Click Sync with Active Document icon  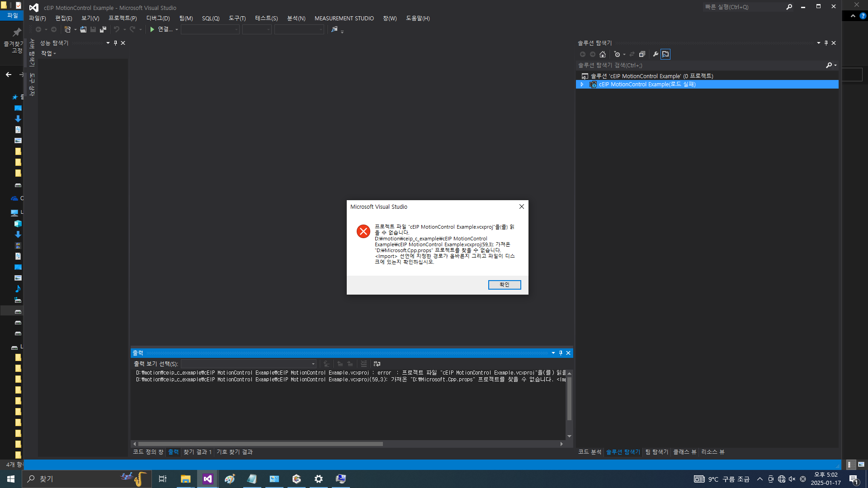632,54
